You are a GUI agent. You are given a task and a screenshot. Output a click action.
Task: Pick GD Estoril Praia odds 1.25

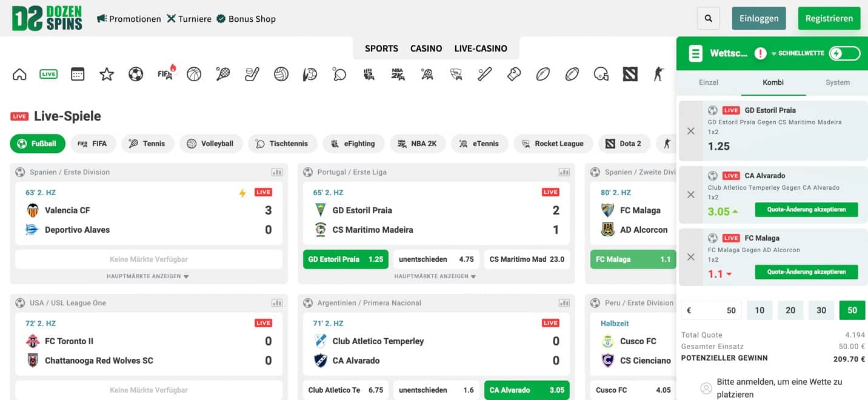click(346, 259)
